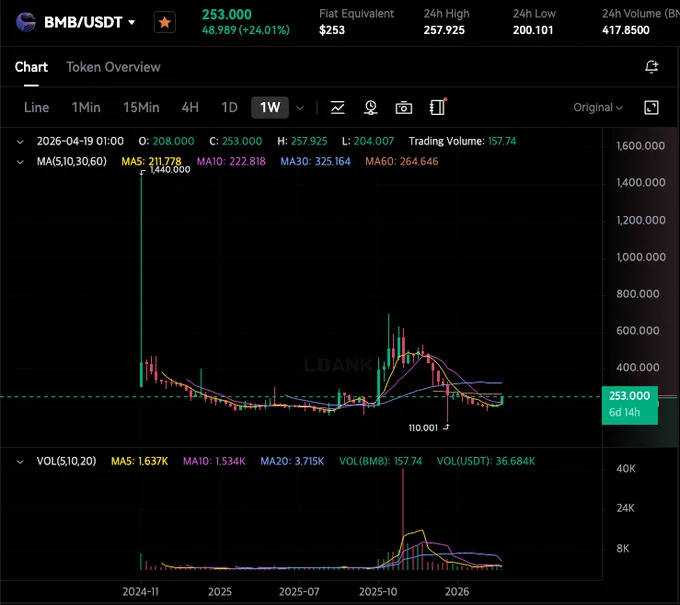The width and height of the screenshot is (680, 605).
Task: Click the 110.001 low price marker
Action: click(x=423, y=428)
